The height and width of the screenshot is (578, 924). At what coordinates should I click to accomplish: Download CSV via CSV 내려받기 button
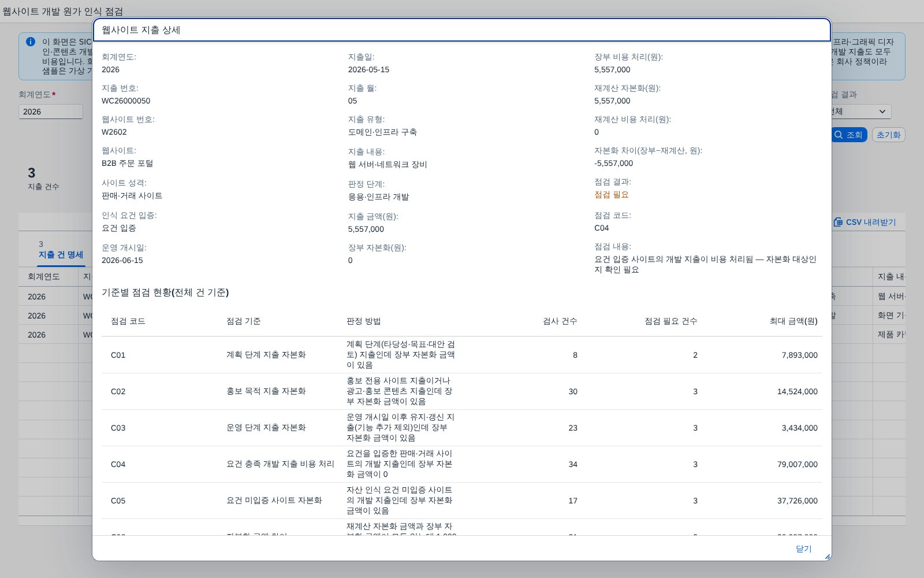865,222
